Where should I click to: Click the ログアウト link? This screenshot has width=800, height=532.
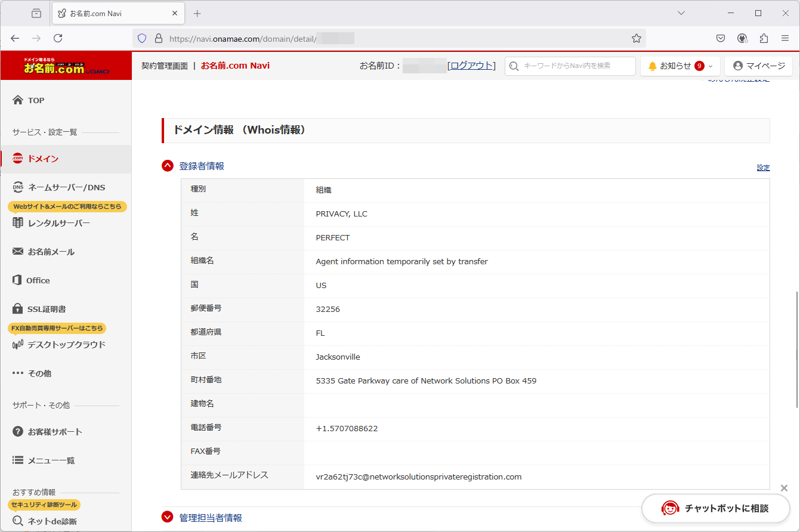[x=471, y=66]
